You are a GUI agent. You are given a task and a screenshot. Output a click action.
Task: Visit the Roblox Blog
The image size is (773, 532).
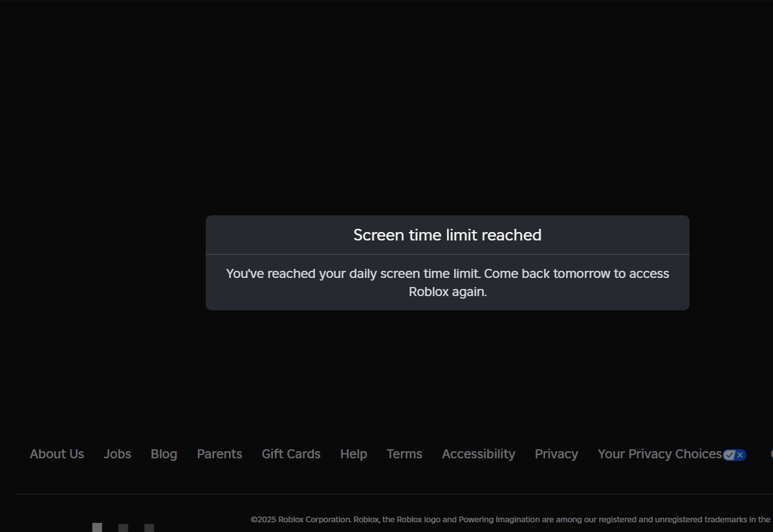164,454
